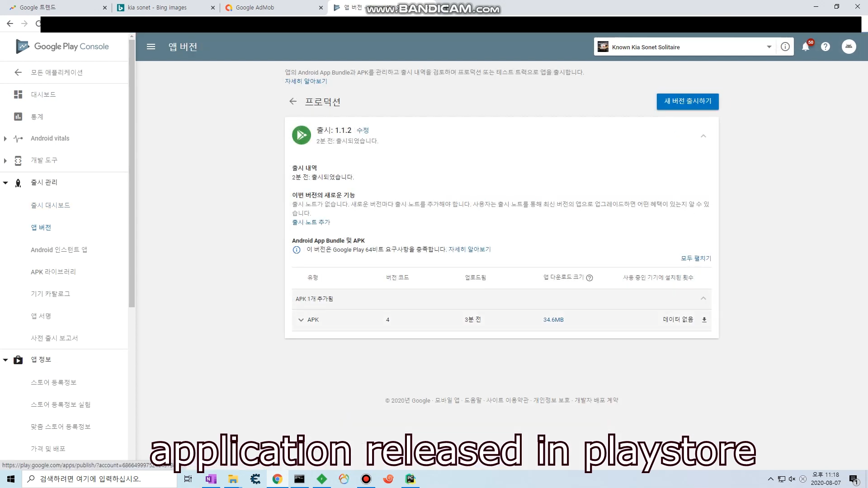Collapse the 출시 1.1.2 card chevron
868x488 pixels.
point(703,136)
